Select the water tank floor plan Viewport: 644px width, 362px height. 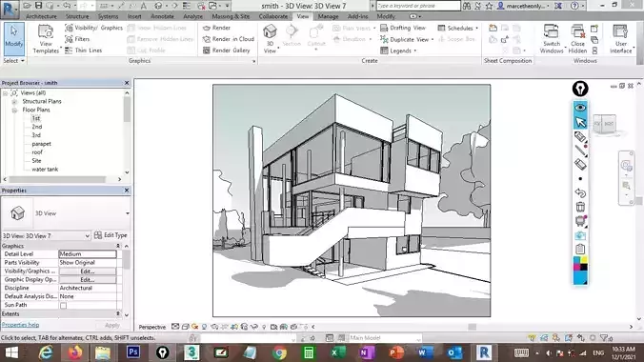[45, 170]
